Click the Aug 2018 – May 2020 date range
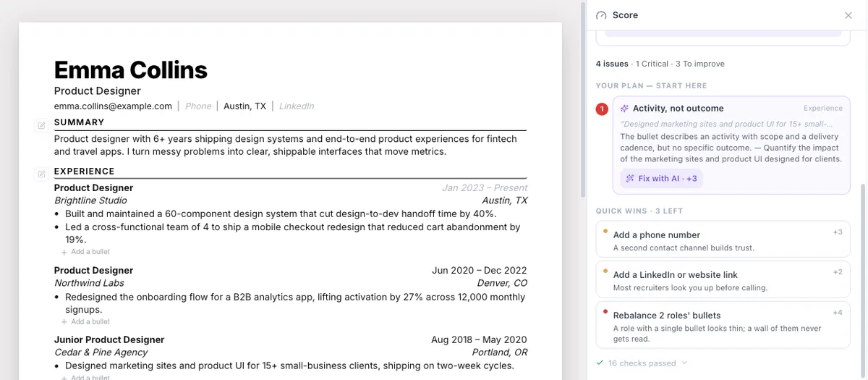The width and height of the screenshot is (868, 380). tap(479, 340)
